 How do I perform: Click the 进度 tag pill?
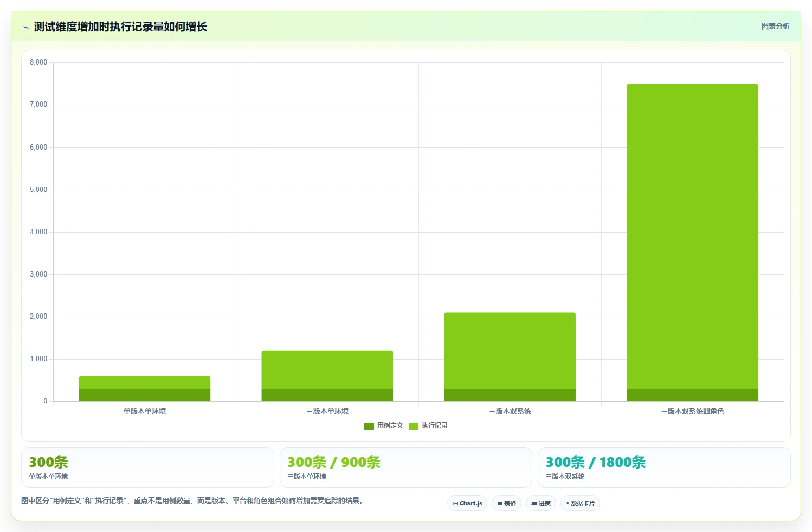pyautogui.click(x=541, y=503)
